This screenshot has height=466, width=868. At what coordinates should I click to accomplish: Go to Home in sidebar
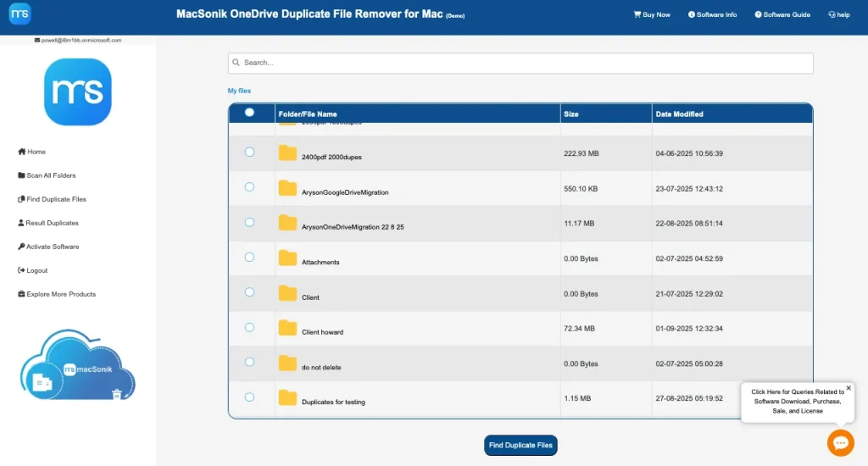32,152
